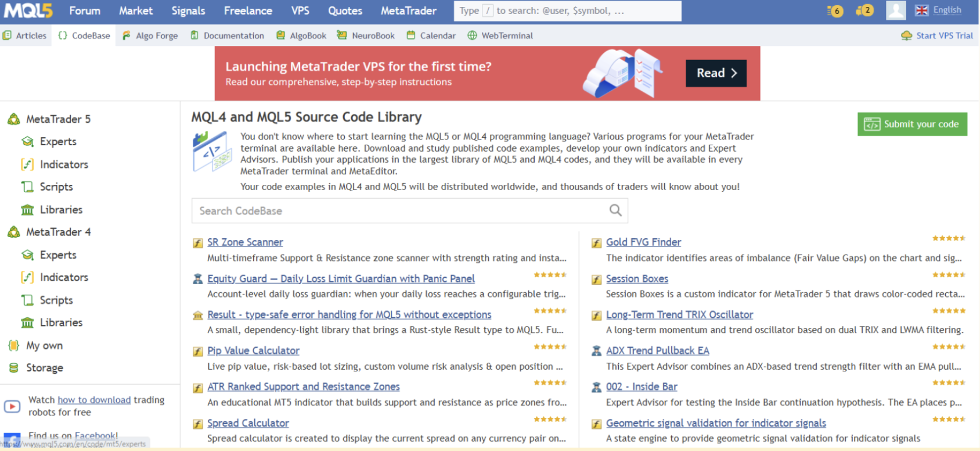Screen dimensions: 980x451
Task: Select the CodeBase tab
Action: (x=84, y=35)
